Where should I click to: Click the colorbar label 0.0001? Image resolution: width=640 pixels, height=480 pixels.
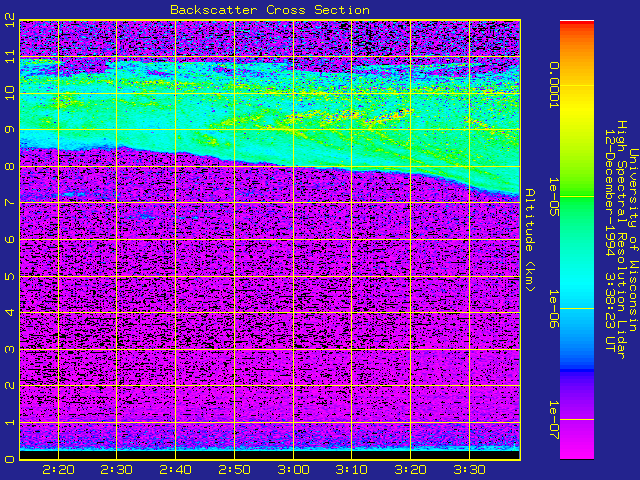(x=553, y=85)
